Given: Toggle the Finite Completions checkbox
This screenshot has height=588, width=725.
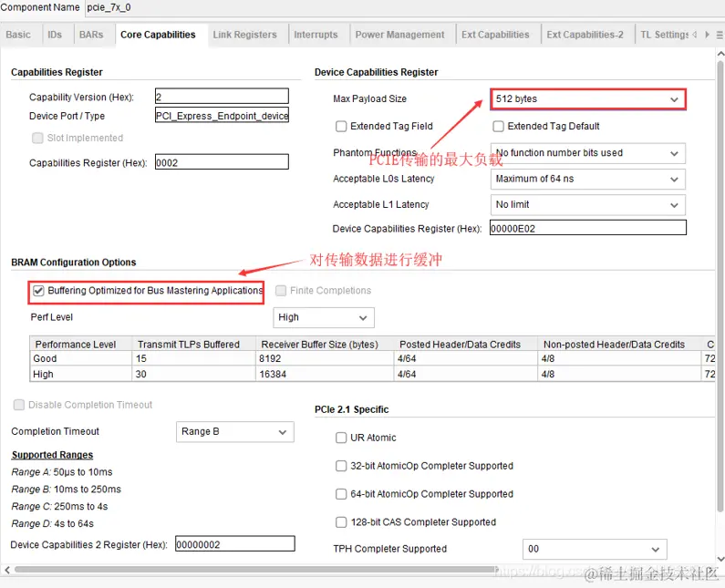Looking at the screenshot, I should click(281, 291).
